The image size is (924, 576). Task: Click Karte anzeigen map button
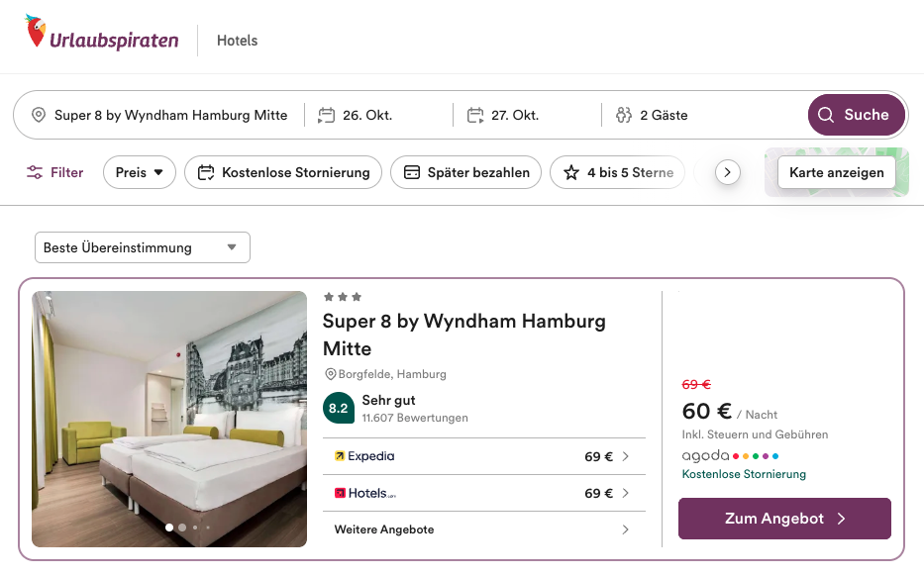836,172
